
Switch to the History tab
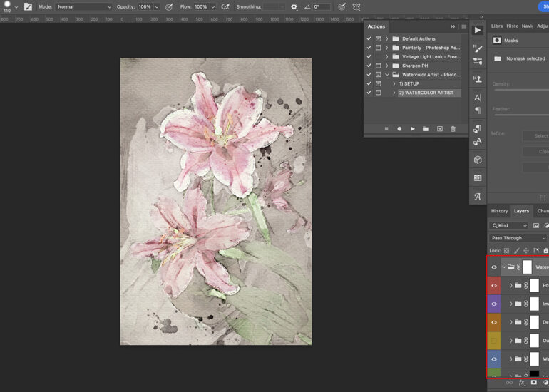pyautogui.click(x=499, y=211)
